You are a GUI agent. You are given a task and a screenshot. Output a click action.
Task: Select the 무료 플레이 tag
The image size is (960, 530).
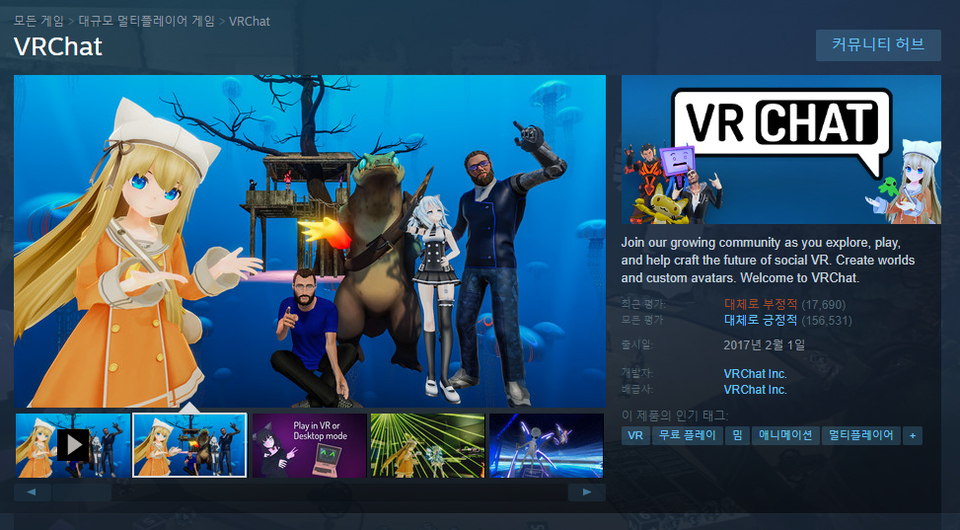pyautogui.click(x=686, y=436)
